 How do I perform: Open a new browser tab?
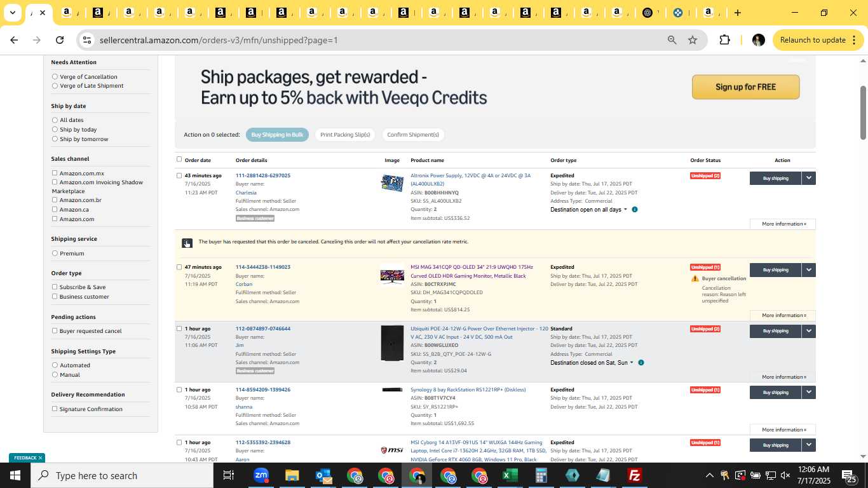(737, 13)
